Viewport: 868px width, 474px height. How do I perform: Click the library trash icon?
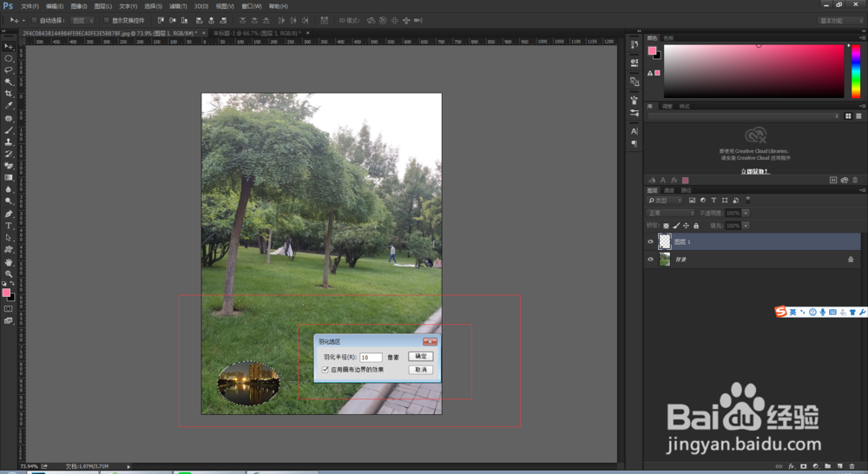pyautogui.click(x=855, y=180)
